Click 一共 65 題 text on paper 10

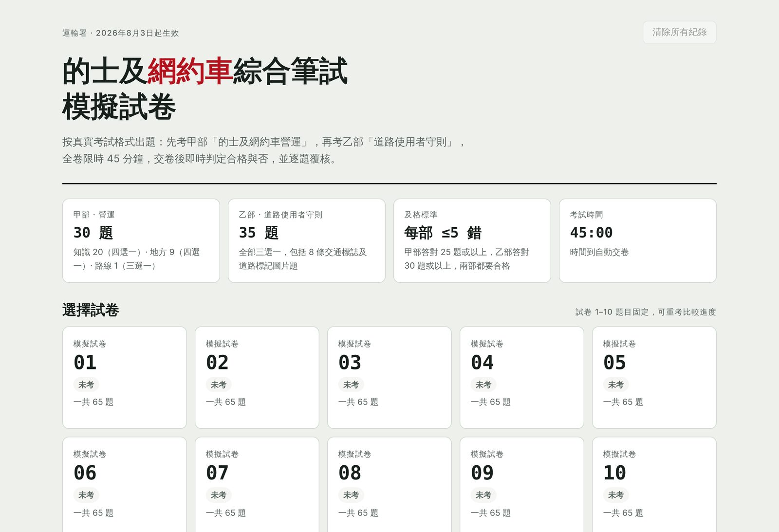(x=623, y=513)
